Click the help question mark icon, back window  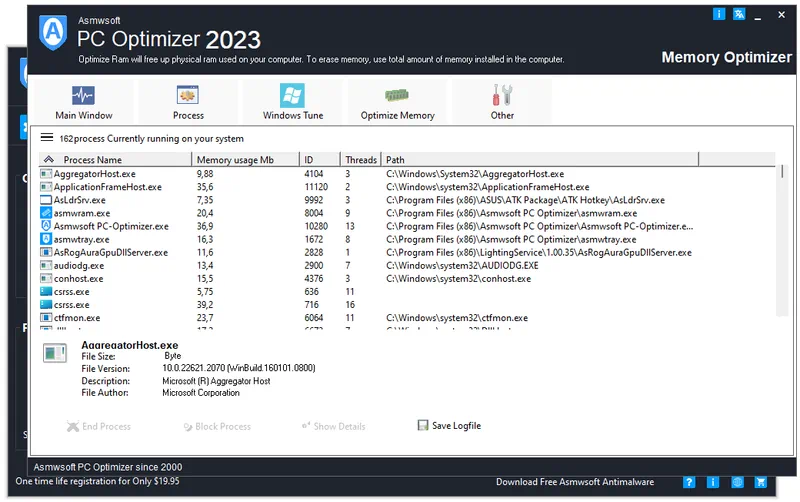click(x=688, y=482)
